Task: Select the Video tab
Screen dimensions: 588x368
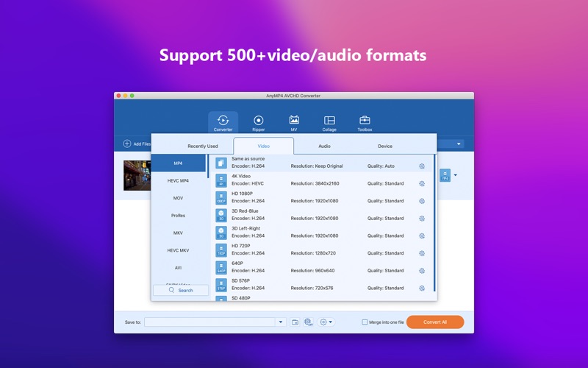Action: pos(263,146)
